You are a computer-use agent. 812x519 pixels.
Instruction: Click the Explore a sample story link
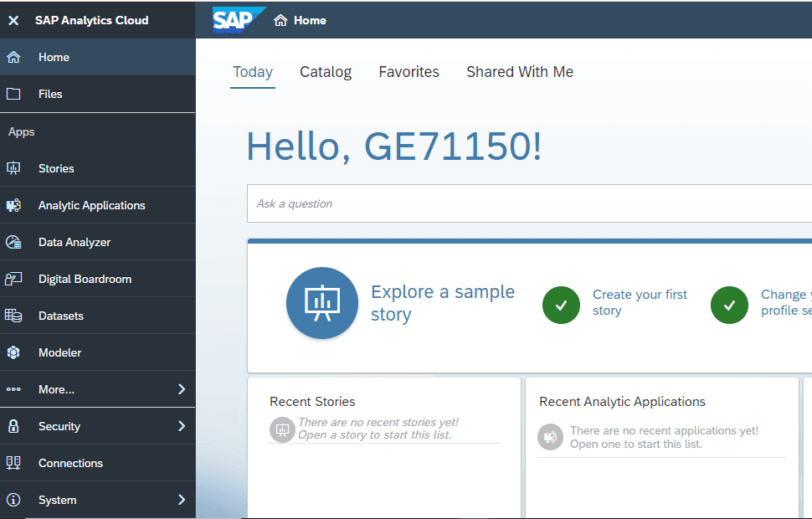(x=442, y=303)
